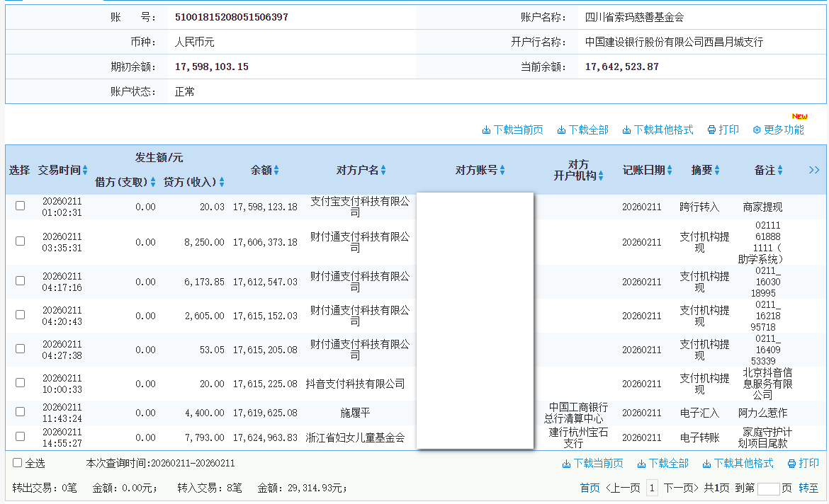Click the bottom 打印 icon below the table

pos(795,463)
